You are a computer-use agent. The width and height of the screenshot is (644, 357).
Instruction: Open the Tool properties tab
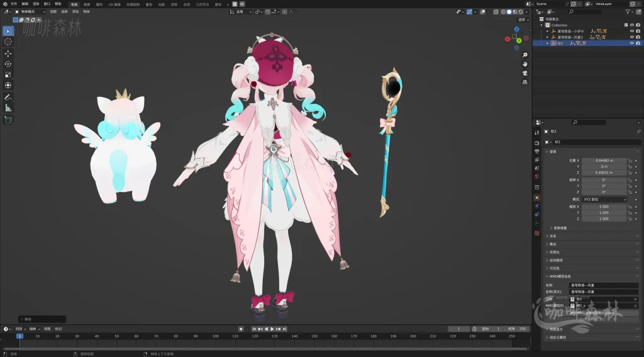[537, 132]
